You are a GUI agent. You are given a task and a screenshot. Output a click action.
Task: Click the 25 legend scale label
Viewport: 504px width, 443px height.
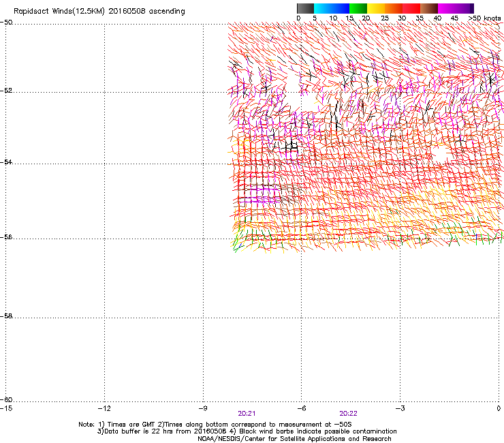385,18
